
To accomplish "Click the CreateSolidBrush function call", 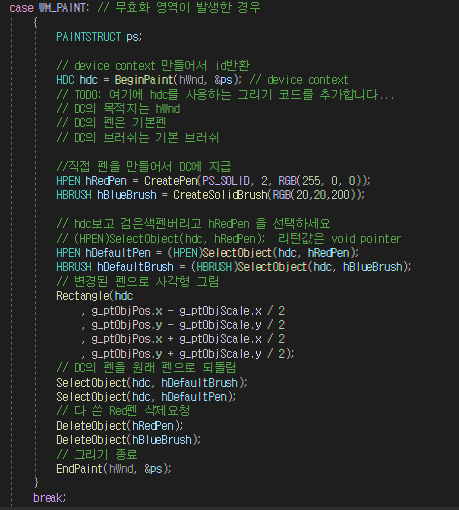I will point(220,195).
